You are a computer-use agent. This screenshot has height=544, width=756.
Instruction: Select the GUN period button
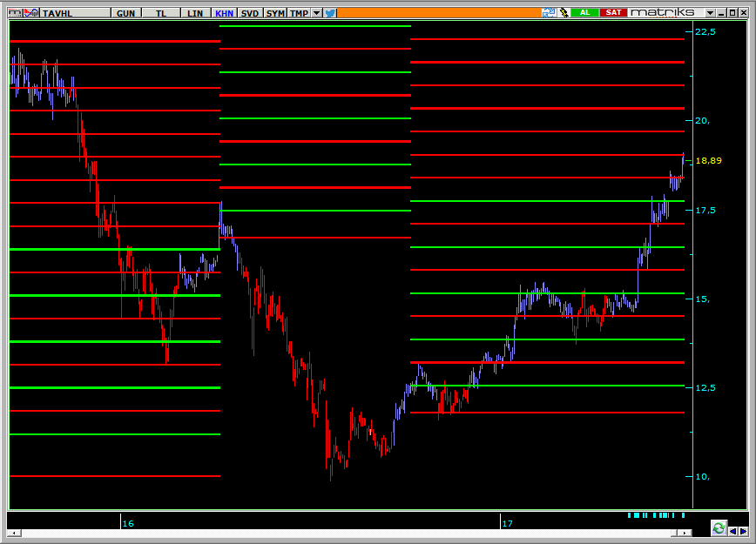125,13
